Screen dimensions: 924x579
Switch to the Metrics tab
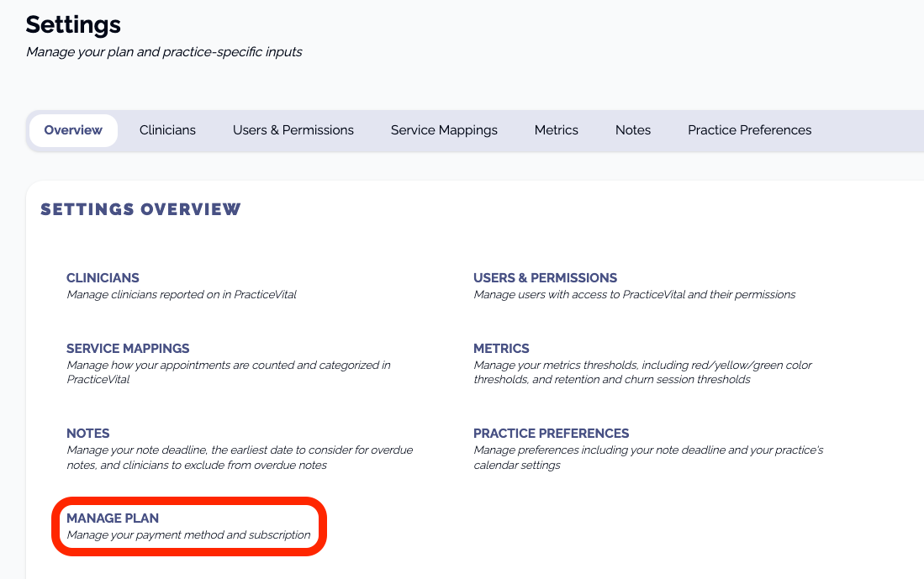point(557,130)
